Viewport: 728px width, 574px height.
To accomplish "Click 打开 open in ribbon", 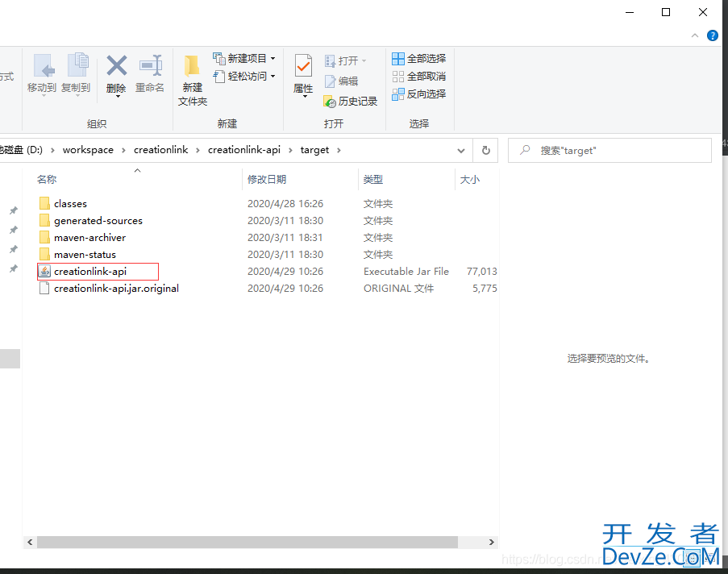I will coord(345,60).
